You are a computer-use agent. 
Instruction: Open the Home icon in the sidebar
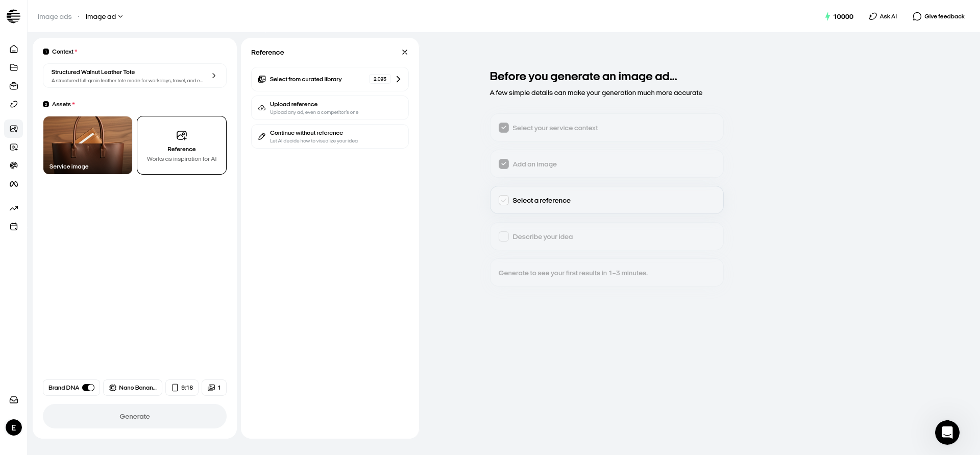(14, 49)
